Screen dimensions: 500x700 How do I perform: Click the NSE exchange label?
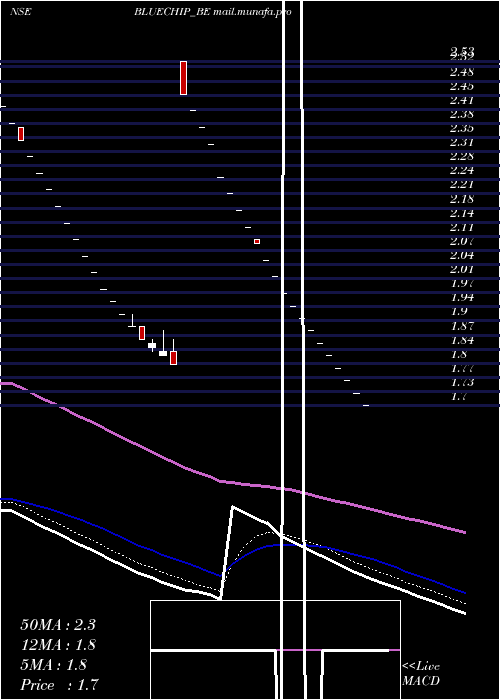click(21, 12)
